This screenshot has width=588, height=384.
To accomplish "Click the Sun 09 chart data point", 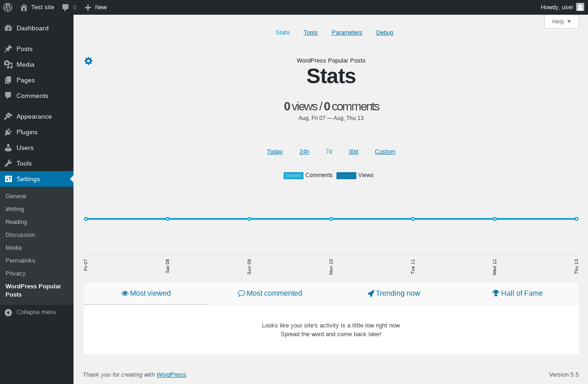I will (249, 219).
